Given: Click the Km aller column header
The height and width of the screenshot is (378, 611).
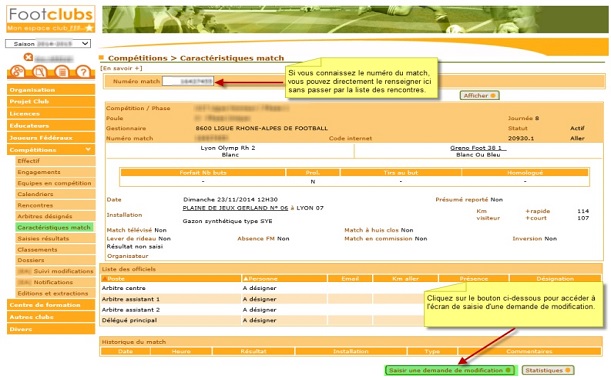Looking at the screenshot, I should click(x=405, y=279).
